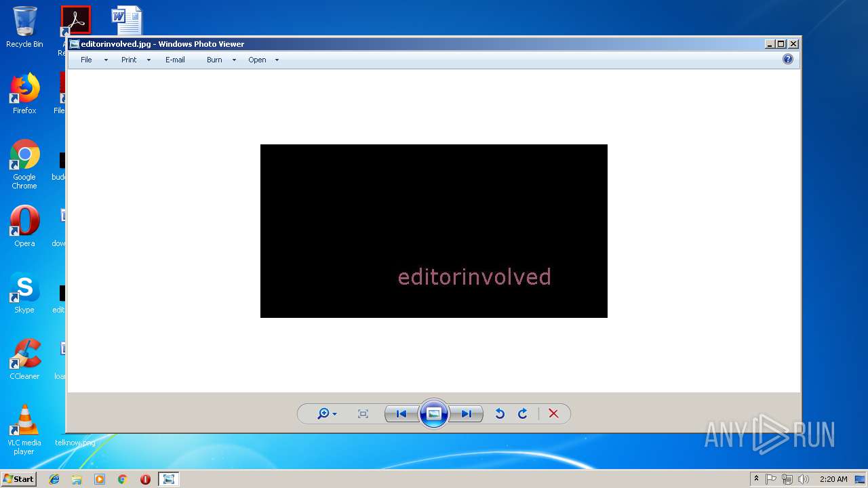The height and width of the screenshot is (488, 868).
Task: Select the Opera desktop shortcut
Action: pos(24,226)
